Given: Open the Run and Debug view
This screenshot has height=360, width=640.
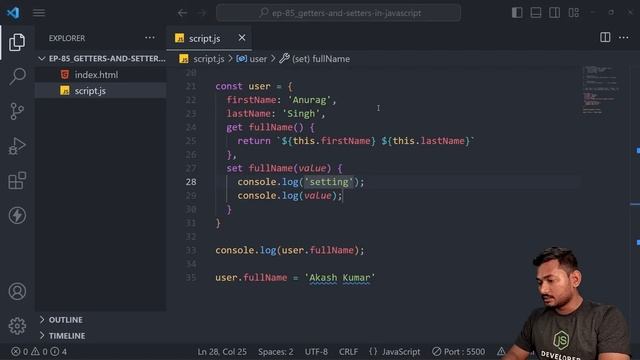Looking at the screenshot, I should [17, 146].
